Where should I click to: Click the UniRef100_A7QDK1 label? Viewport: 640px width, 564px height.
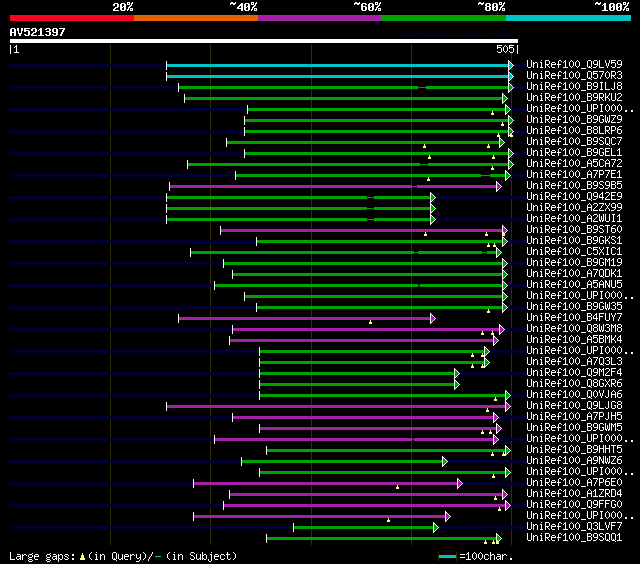[574, 274]
